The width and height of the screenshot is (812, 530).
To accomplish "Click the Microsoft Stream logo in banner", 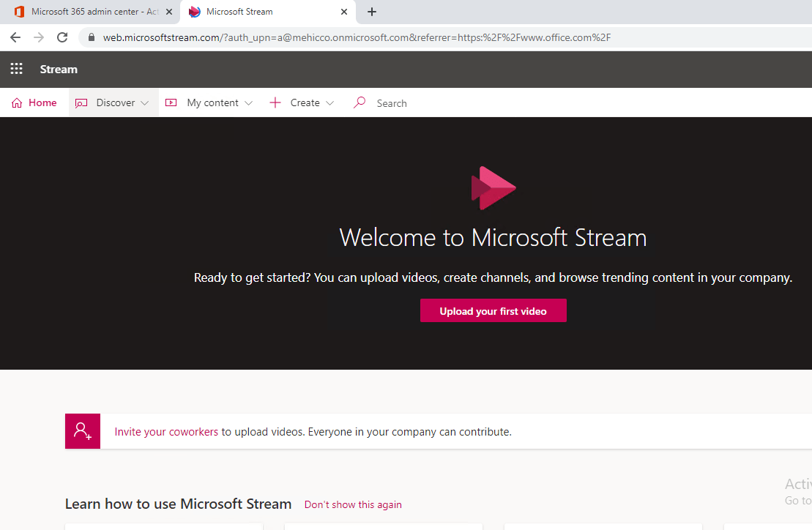I will [x=493, y=188].
